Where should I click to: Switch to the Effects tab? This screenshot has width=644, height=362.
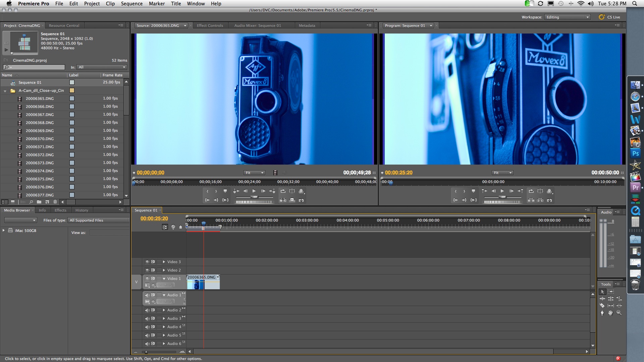60,210
